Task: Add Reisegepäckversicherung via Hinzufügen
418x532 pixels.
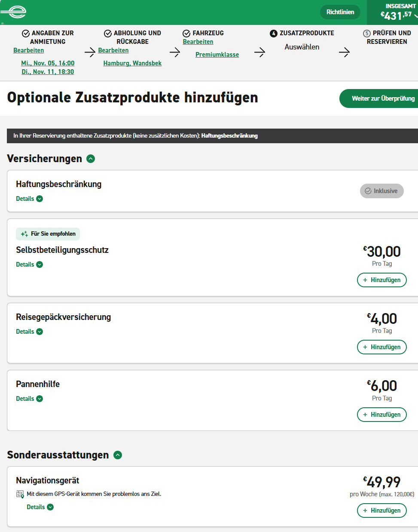Action: pos(381,347)
